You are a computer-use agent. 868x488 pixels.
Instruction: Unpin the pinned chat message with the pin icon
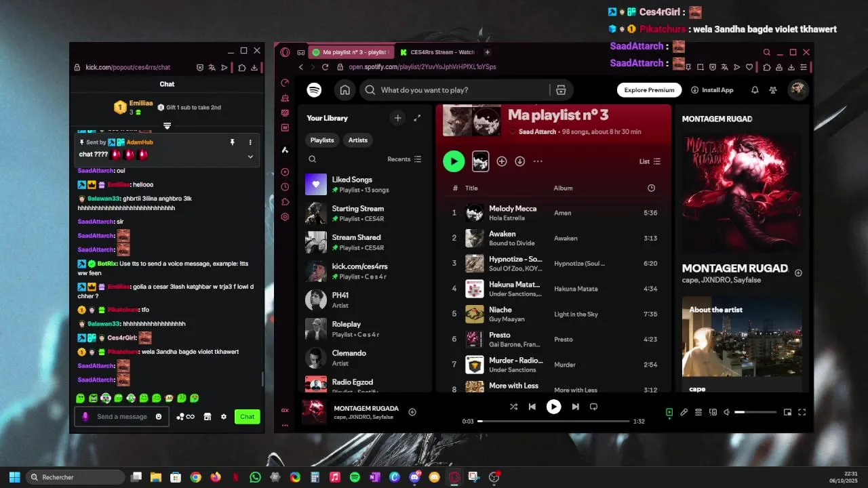click(x=232, y=142)
